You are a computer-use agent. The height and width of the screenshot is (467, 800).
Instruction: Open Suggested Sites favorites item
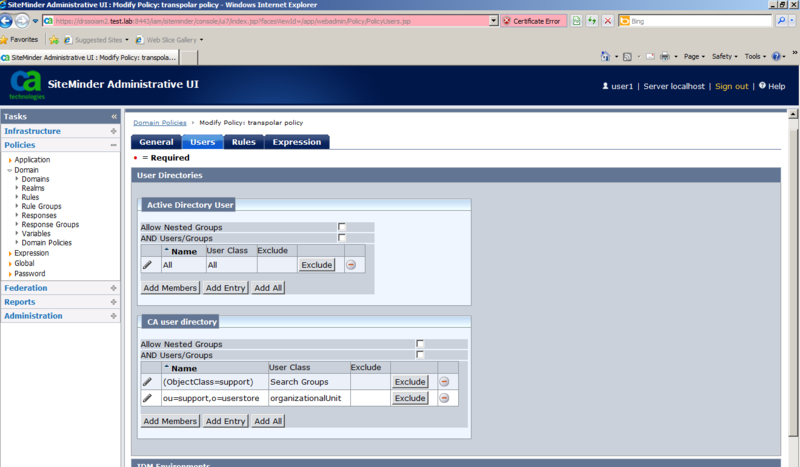pyautogui.click(x=97, y=40)
